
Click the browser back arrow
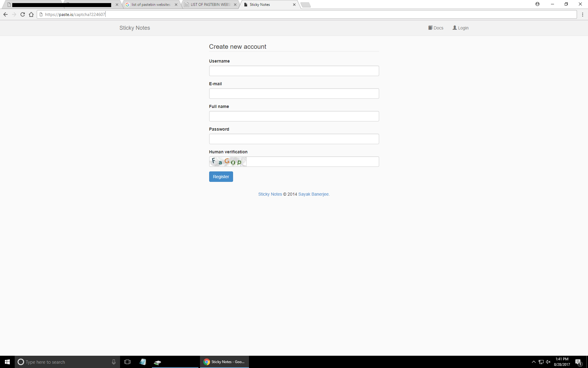[6, 14]
